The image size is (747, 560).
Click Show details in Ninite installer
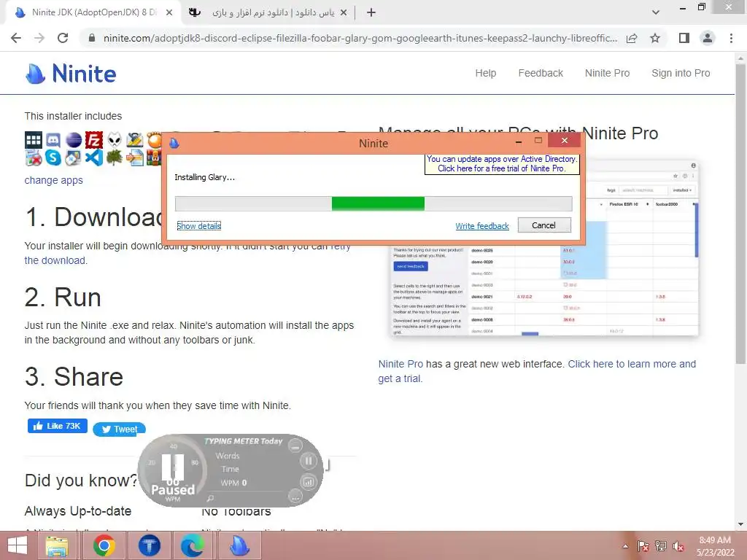point(198,226)
